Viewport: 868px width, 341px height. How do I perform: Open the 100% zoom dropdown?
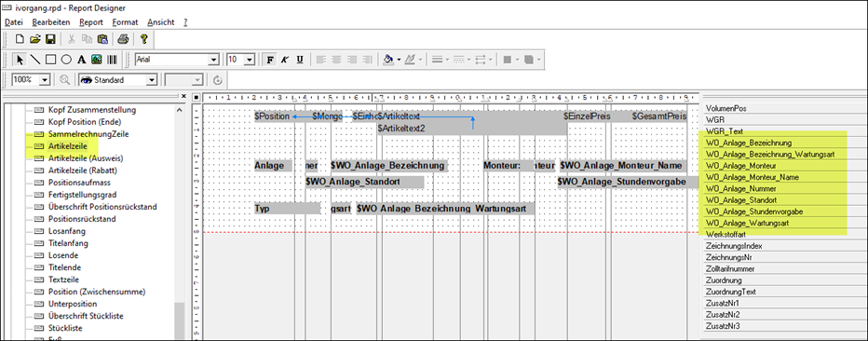[x=45, y=80]
